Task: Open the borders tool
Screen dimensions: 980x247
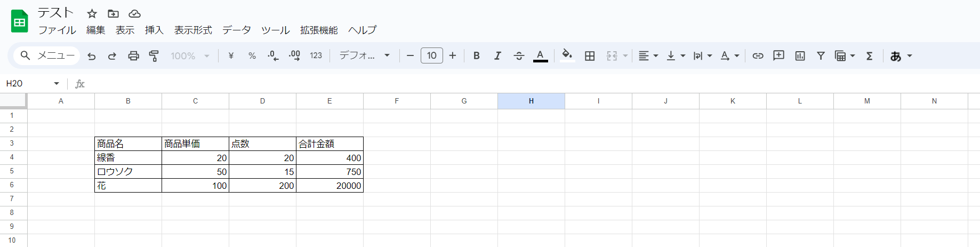Action: click(x=590, y=56)
